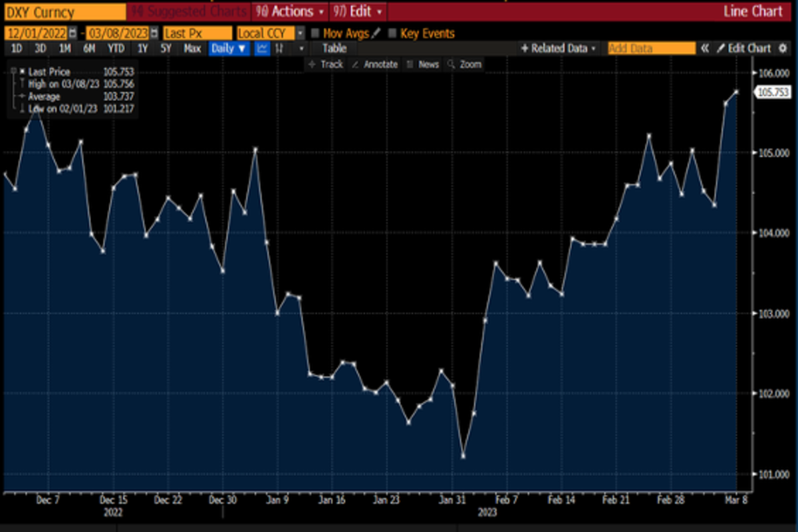Tick the Key Events checkbox
This screenshot has width=798, height=532.
(392, 33)
